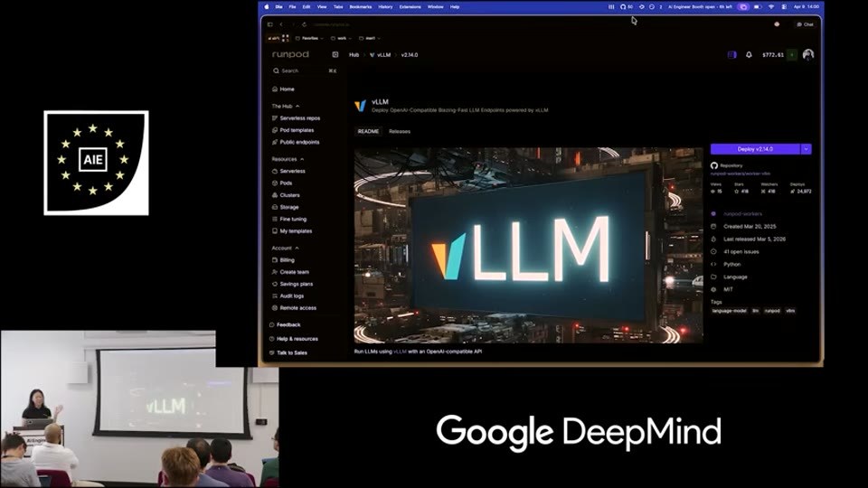Open Public endpoints
Screen dimensions: 868x488
click(296, 142)
